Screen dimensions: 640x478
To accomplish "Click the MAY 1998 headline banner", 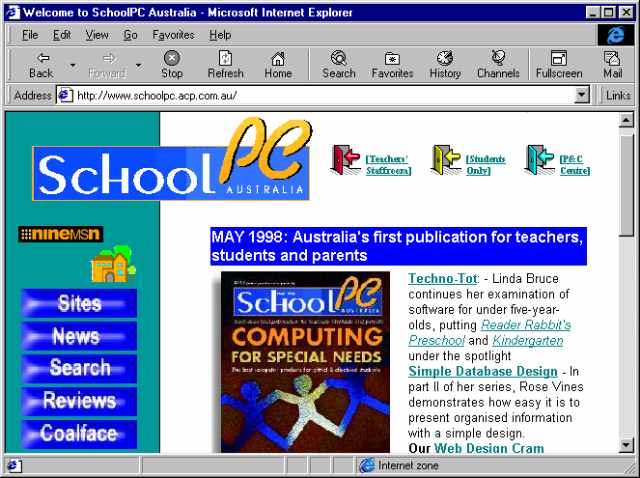I will coord(398,246).
